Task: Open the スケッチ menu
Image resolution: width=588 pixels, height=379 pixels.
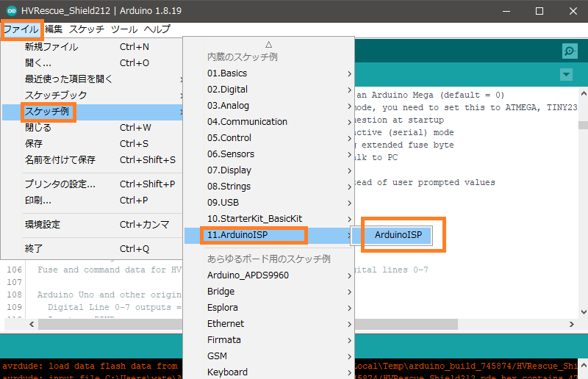Action: pos(86,29)
